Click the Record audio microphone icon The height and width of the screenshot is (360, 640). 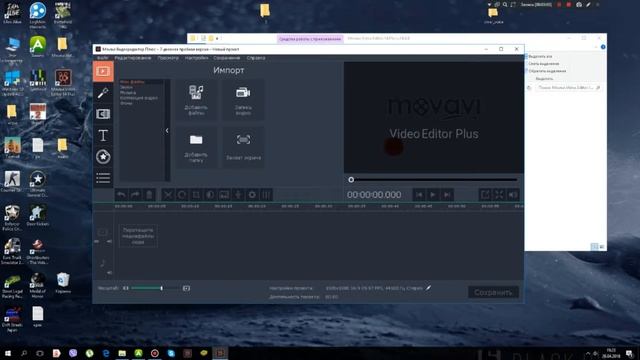click(238, 195)
